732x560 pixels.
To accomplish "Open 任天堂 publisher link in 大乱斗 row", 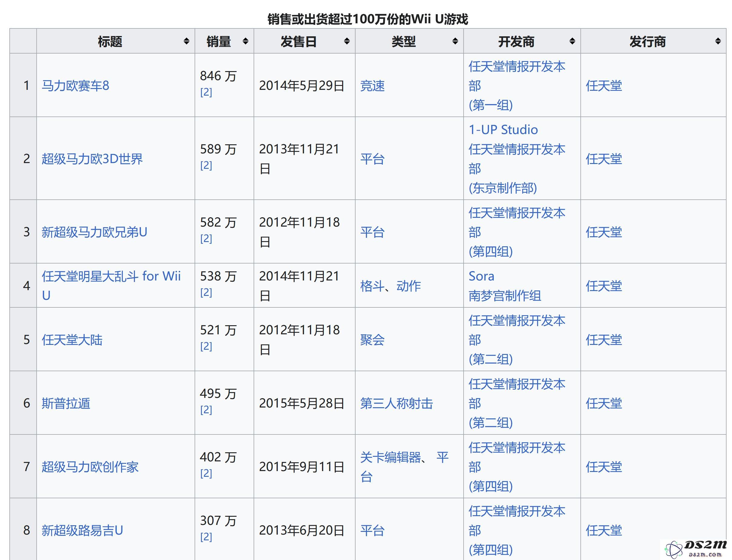I will 604,286.
